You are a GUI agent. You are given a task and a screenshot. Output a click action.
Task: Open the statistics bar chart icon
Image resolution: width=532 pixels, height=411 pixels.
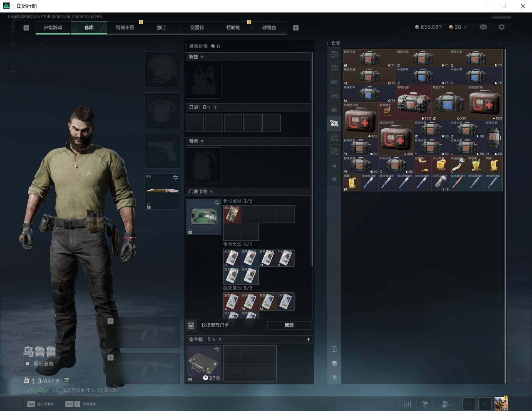tap(408, 404)
